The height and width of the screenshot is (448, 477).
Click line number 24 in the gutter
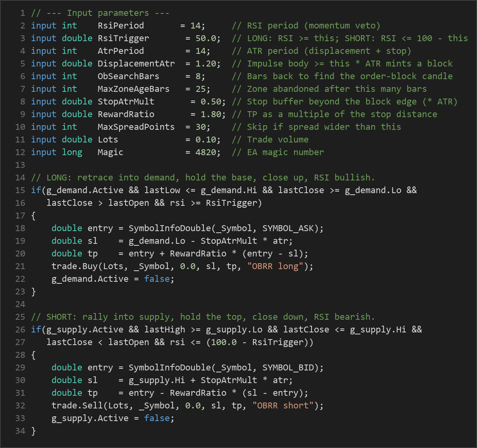[x=20, y=304]
